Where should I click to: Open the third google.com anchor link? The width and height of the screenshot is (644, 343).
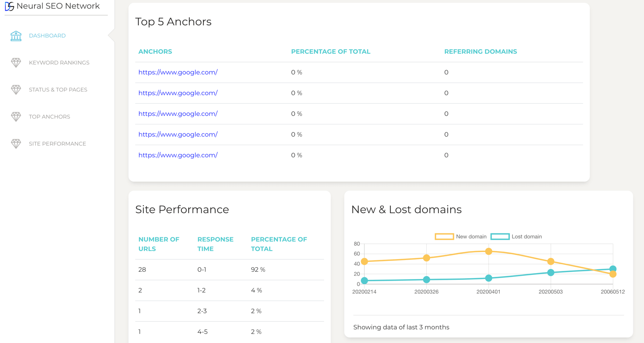(178, 114)
